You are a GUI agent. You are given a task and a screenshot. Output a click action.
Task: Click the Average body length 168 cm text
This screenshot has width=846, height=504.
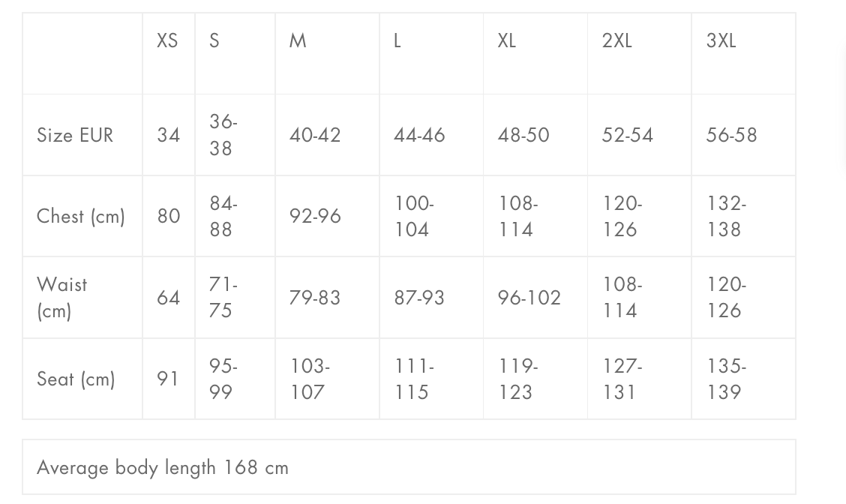[x=163, y=467]
